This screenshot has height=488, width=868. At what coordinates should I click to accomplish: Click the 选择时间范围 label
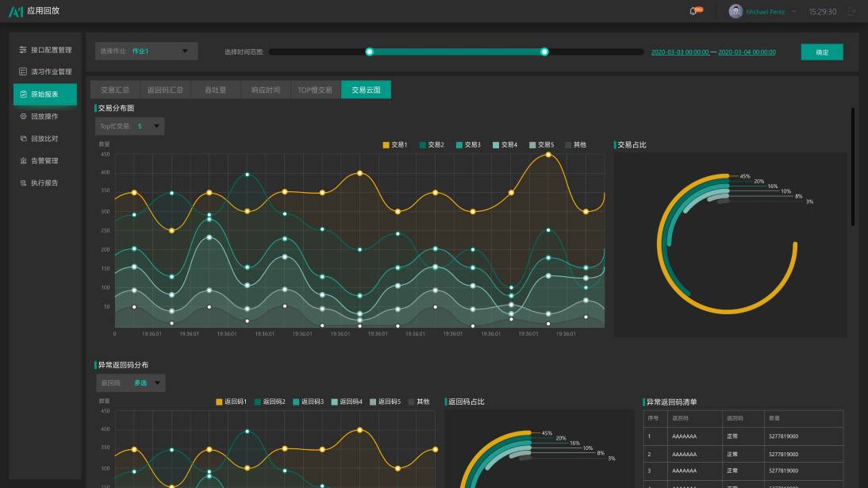(244, 52)
